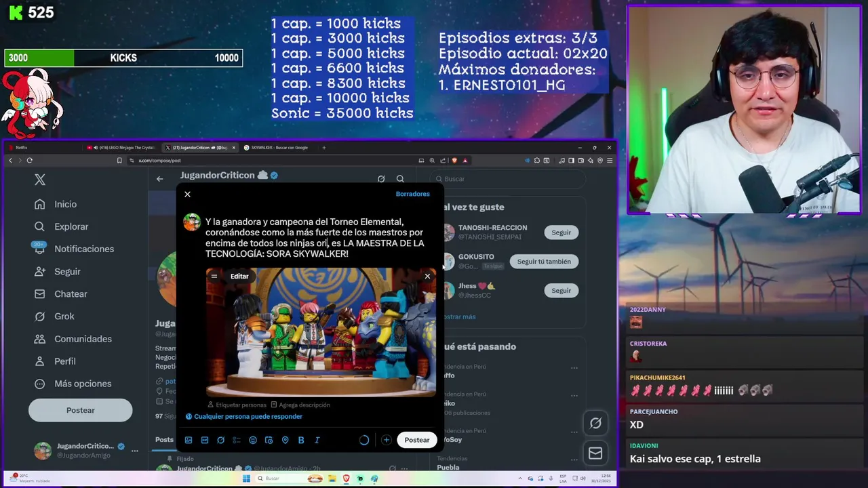Switch to the LEGO Ninjago YouTube tab

click(x=122, y=148)
